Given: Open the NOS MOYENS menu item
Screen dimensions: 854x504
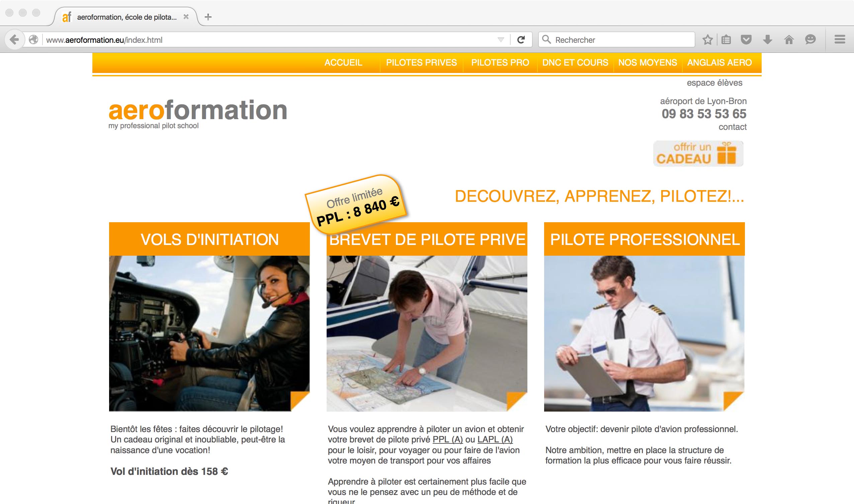Looking at the screenshot, I should tap(648, 63).
